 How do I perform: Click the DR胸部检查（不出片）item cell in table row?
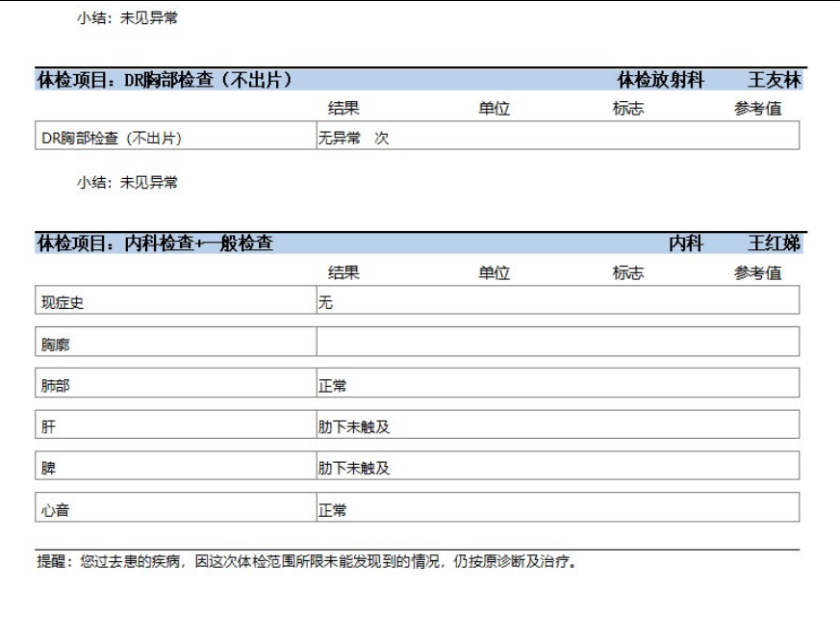pos(112,139)
